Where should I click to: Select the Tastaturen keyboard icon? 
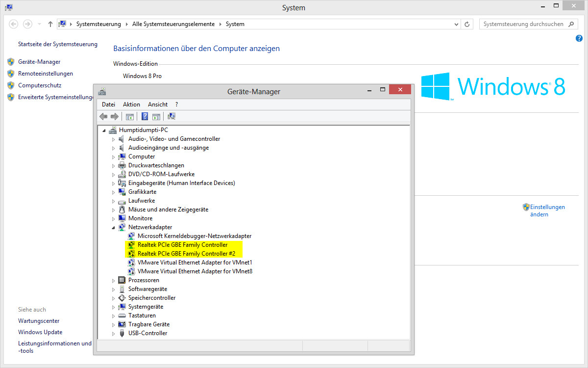(x=122, y=315)
